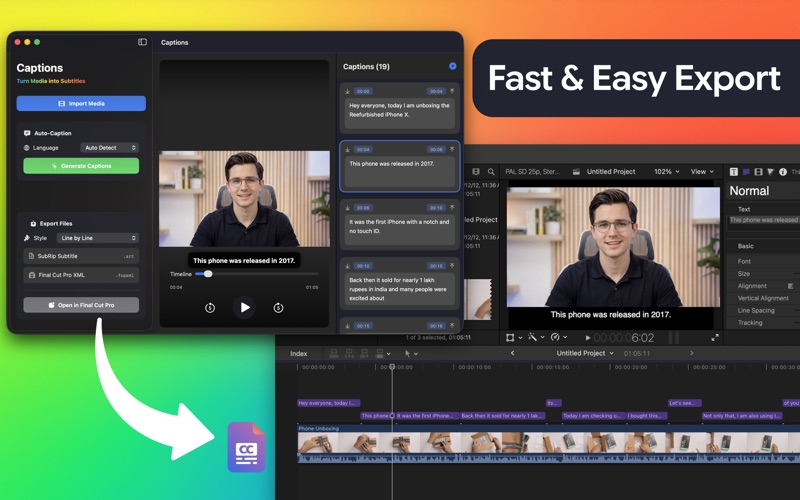
Task: Click the Import Media button
Action: click(x=81, y=104)
